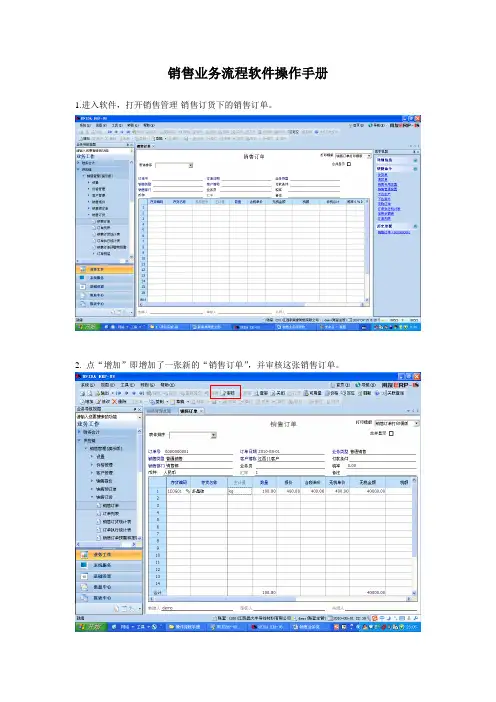Image resolution: width=496 pixels, height=702 pixels.
Task: Collapse 销售订货 tree node in step 2 screenshot
Action: [92, 497]
